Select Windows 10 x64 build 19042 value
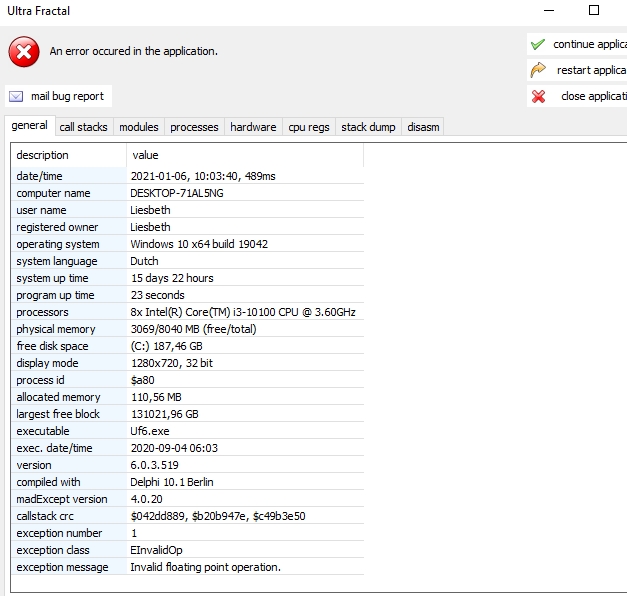Viewport: 627px width, 596px height. [199, 244]
